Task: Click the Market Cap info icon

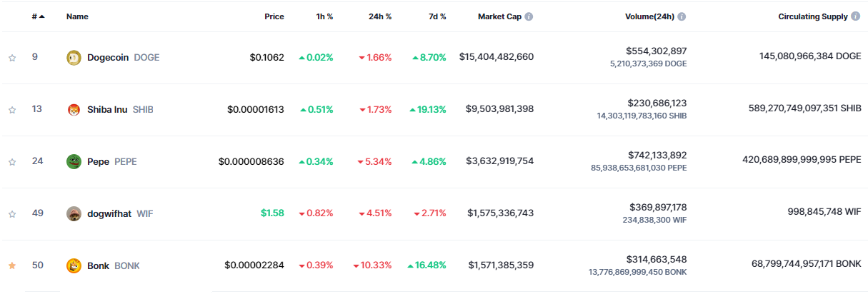Action: (x=529, y=16)
